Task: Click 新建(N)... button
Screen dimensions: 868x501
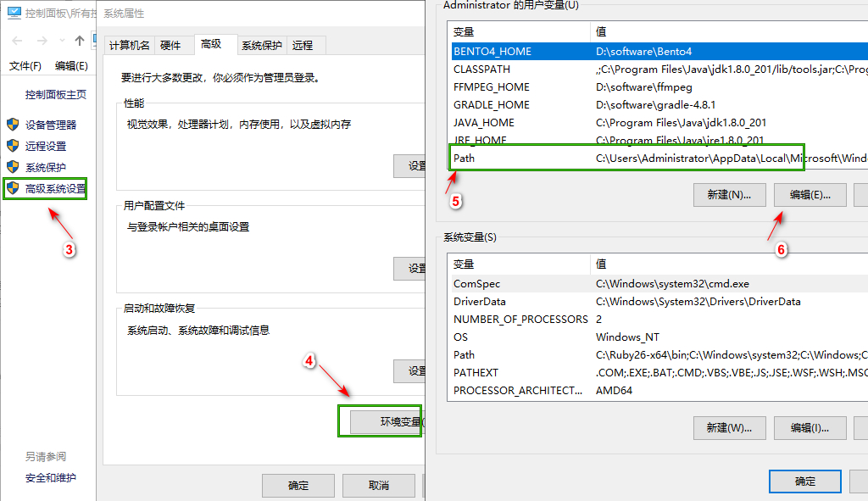Action: pyautogui.click(x=730, y=195)
